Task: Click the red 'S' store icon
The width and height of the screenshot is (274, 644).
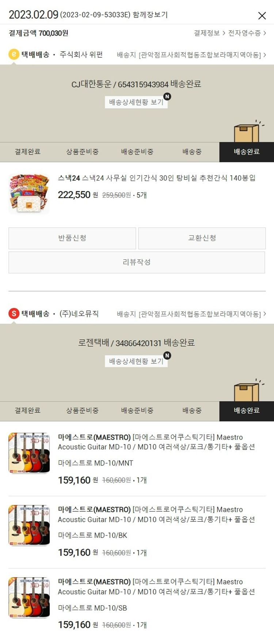Action: tap(14, 313)
